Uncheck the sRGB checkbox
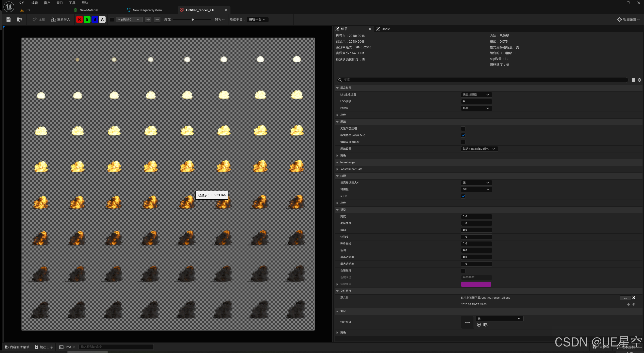 [x=463, y=196]
